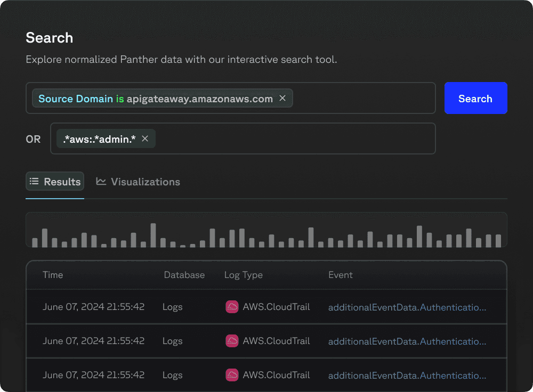This screenshot has width=533, height=392.
Task: Sort by the Time column header
Action: [x=53, y=275]
